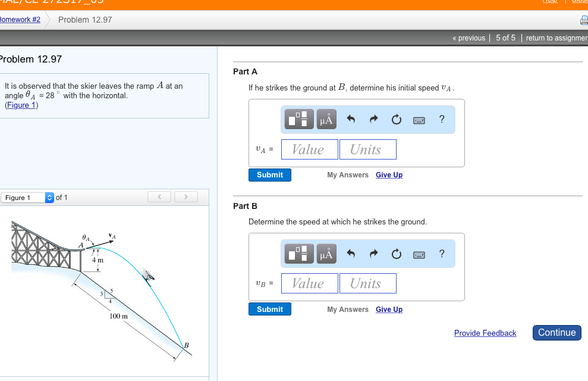Go to the previous problem
The image size is (588, 381).
pos(468,38)
